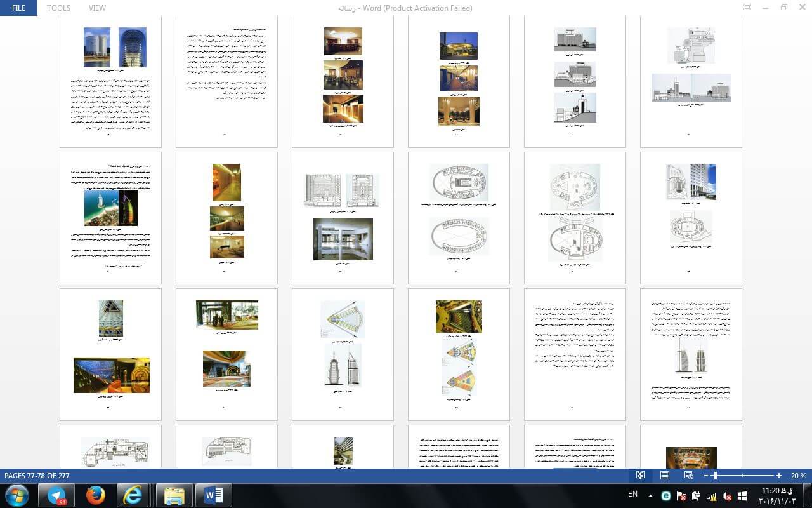Select the page with two shaded oval floor plans
This screenshot has width=812, height=508.
(459, 218)
